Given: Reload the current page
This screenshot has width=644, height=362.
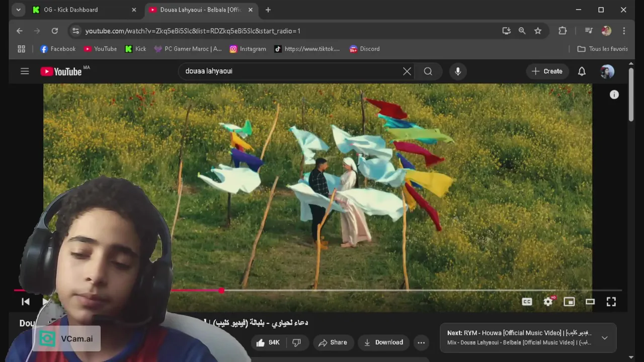Looking at the screenshot, I should pyautogui.click(x=55, y=31).
